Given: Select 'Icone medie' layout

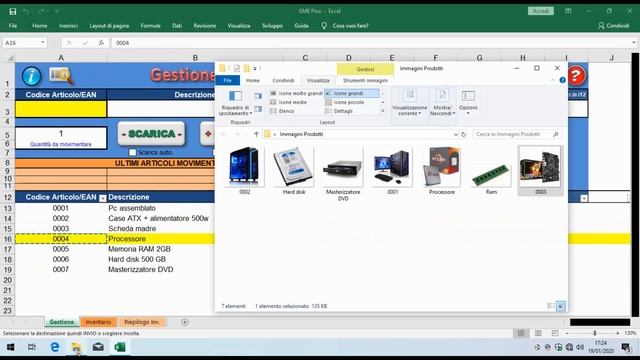Looking at the screenshot, I should click(288, 102).
